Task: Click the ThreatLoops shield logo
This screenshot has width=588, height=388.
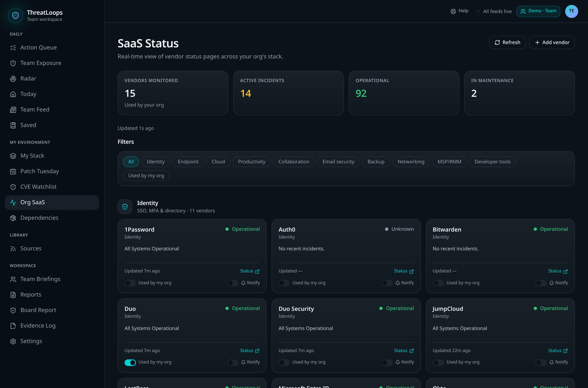Action: pos(16,16)
